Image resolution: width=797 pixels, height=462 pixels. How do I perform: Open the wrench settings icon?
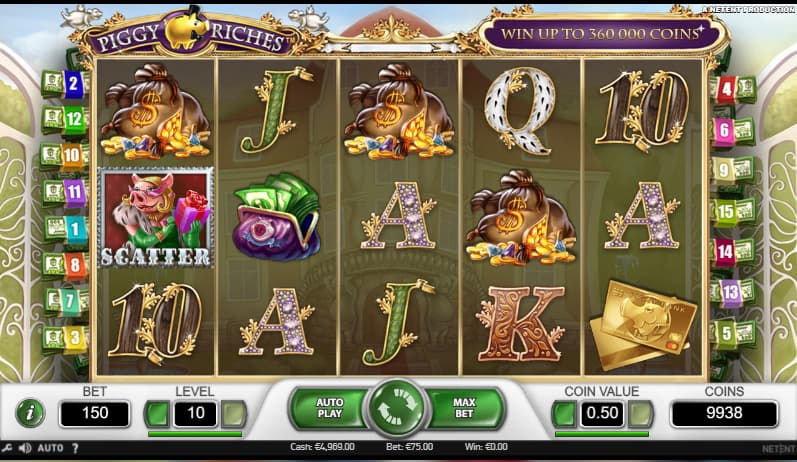pyautogui.click(x=7, y=448)
